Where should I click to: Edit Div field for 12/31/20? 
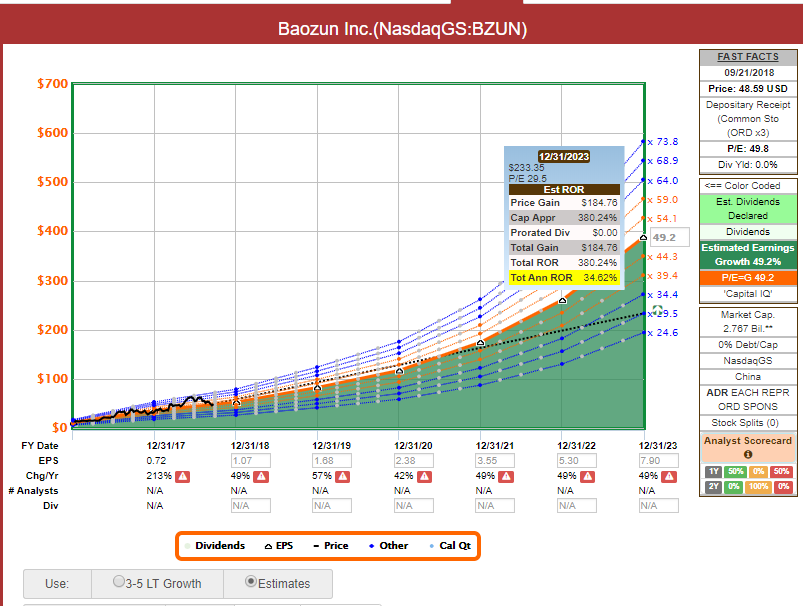pyautogui.click(x=414, y=506)
